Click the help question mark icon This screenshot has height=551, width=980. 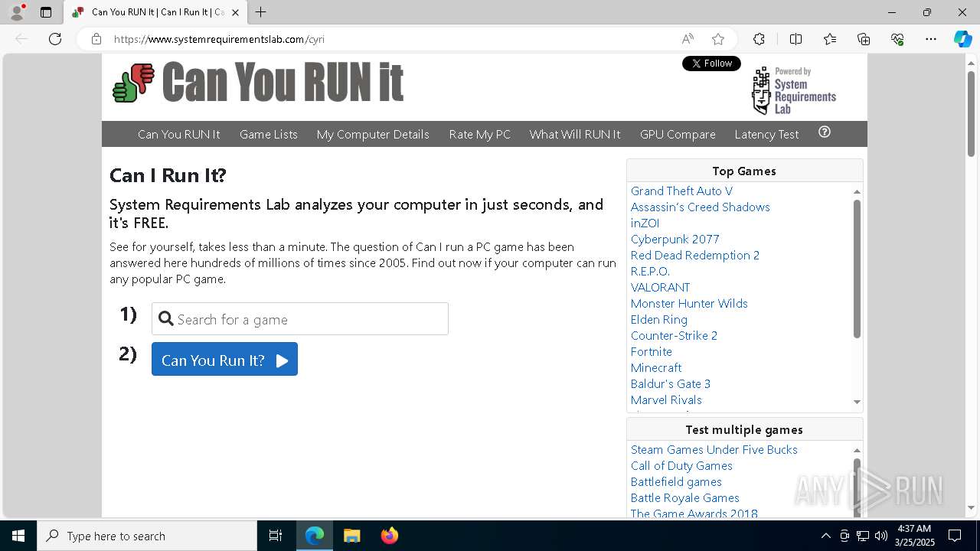tap(825, 132)
